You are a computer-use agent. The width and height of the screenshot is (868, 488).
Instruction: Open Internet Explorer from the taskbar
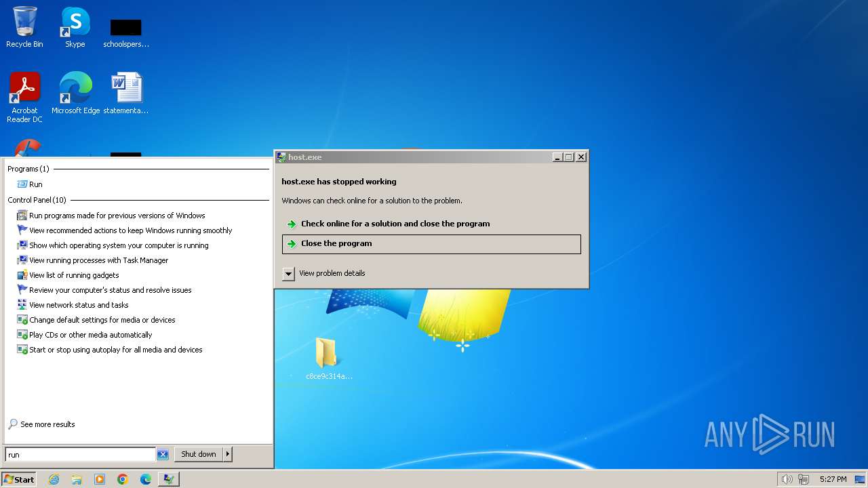pos(54,479)
